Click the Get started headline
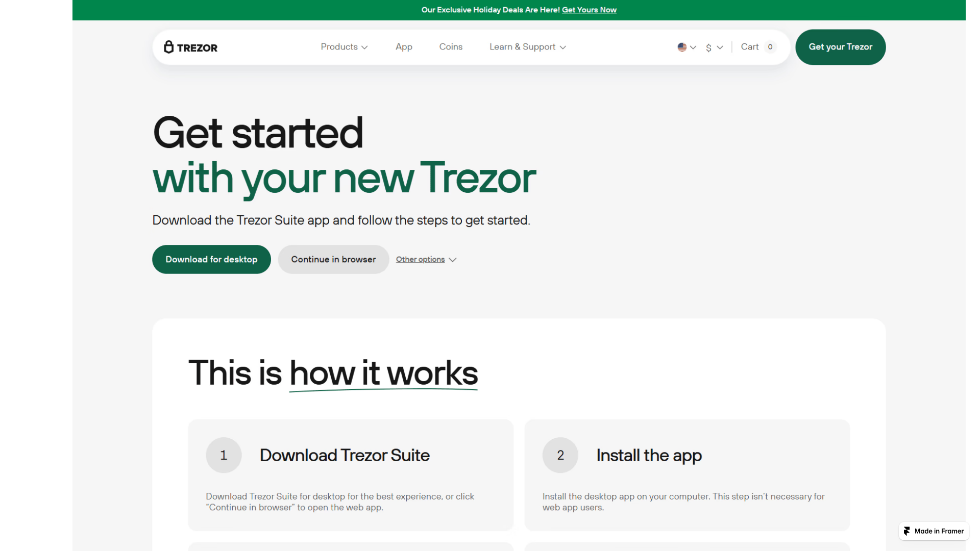The image size is (980, 551). [258, 133]
